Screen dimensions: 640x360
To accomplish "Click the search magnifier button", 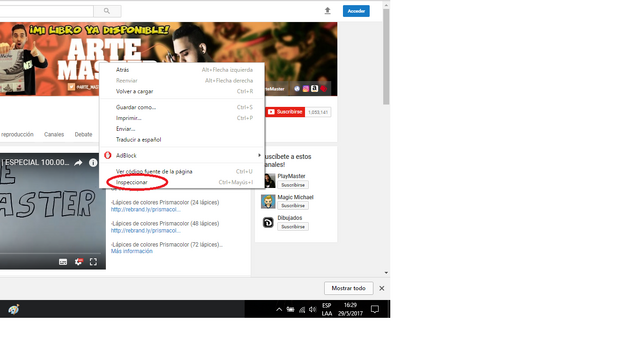I will point(107,11).
